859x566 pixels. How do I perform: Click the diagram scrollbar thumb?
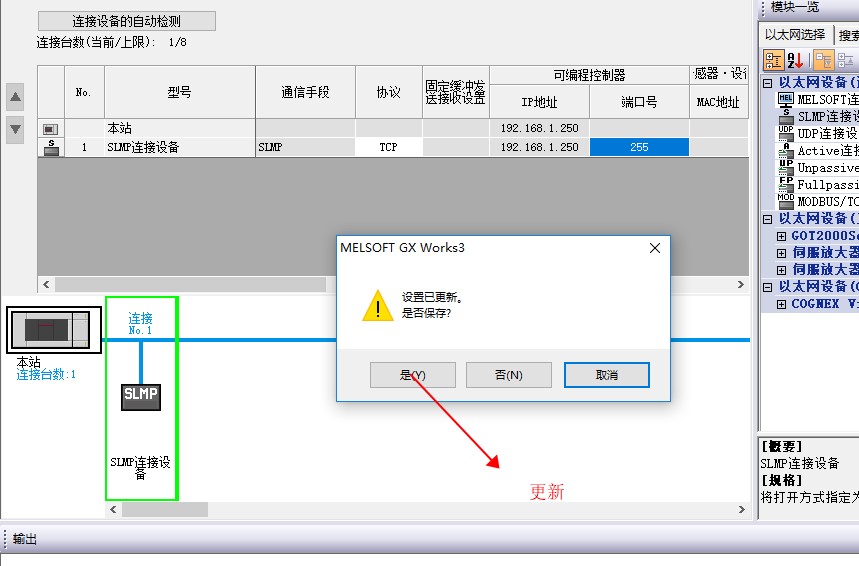pos(165,510)
